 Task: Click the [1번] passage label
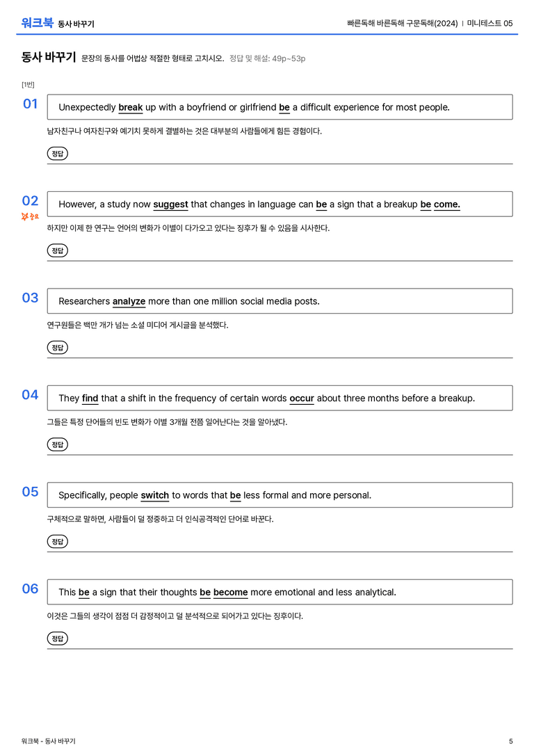28,84
